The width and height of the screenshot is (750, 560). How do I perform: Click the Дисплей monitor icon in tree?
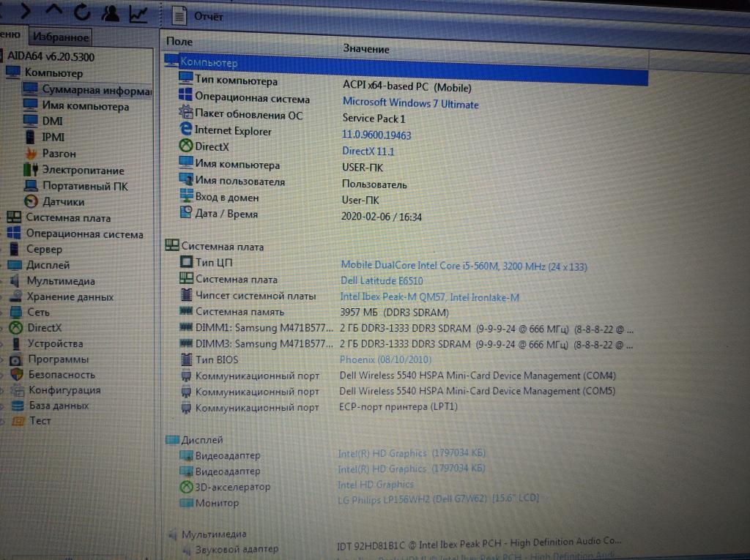point(15,264)
